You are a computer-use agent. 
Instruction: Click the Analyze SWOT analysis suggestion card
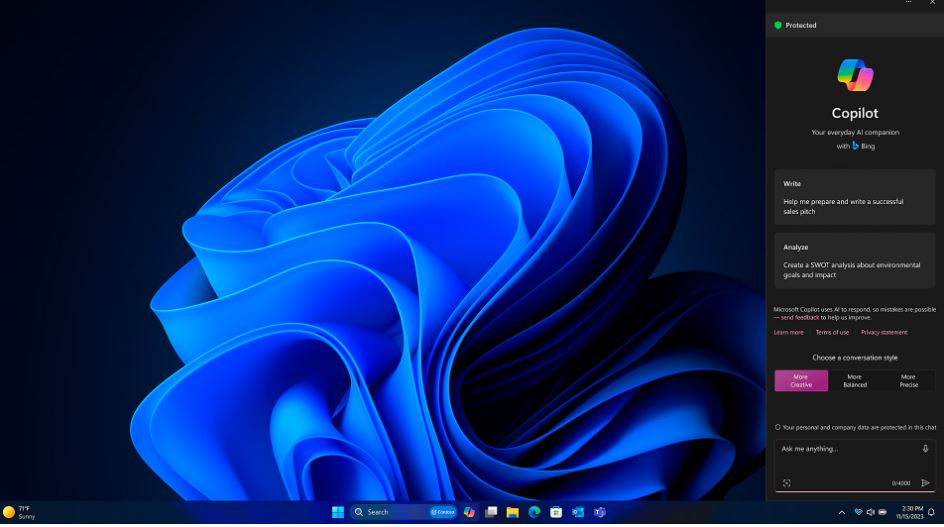click(x=854, y=261)
